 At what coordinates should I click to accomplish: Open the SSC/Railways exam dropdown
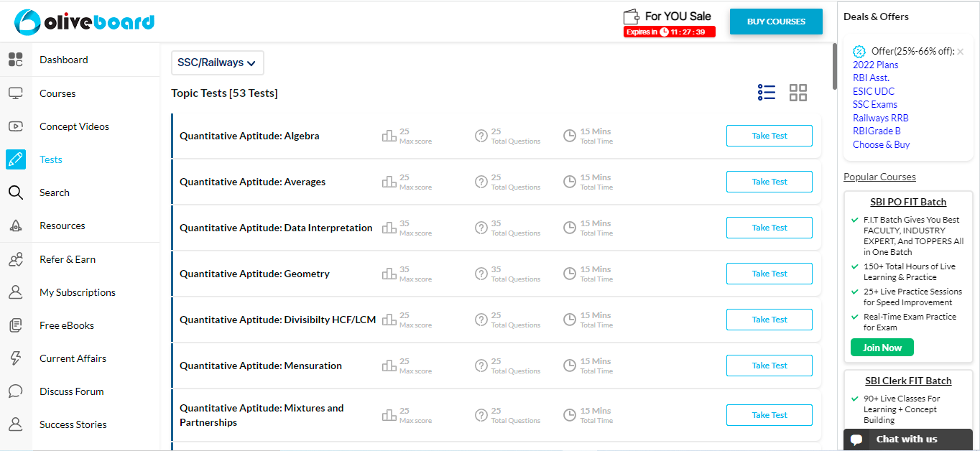(x=217, y=62)
